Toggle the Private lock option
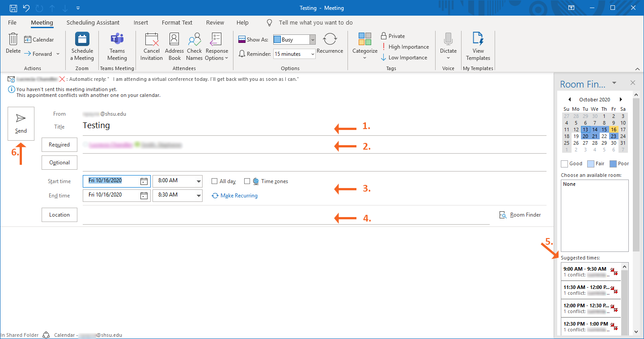Screen dimensions: 644x339 [x=393, y=36]
